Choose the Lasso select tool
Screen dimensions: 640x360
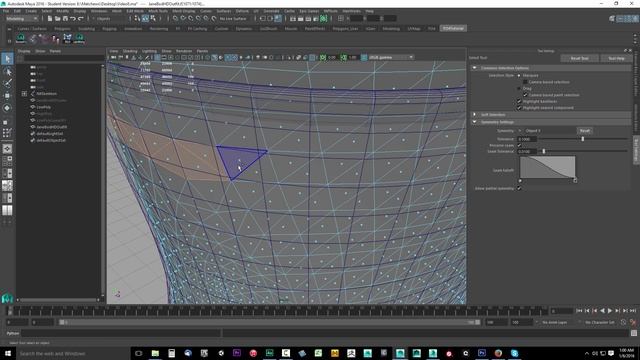[7, 71]
